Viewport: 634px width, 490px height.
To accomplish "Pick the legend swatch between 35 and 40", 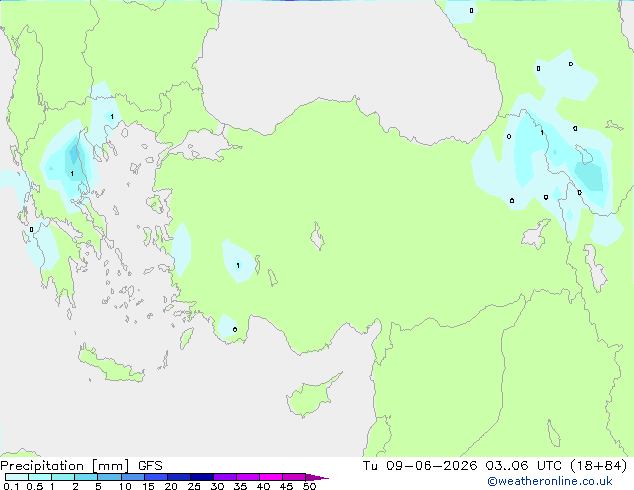I will click(x=248, y=477).
